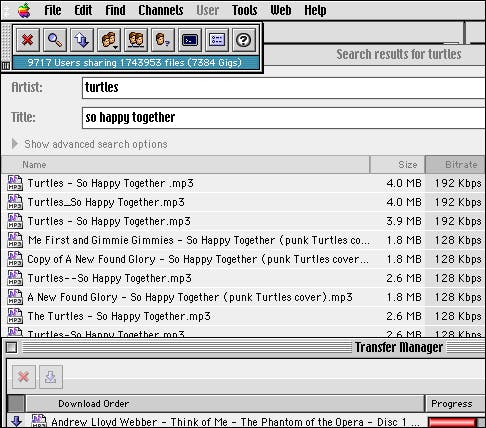Viewport: 486px width, 428px height.
Task: Click the Search results for turtles heading
Action: tap(399, 54)
